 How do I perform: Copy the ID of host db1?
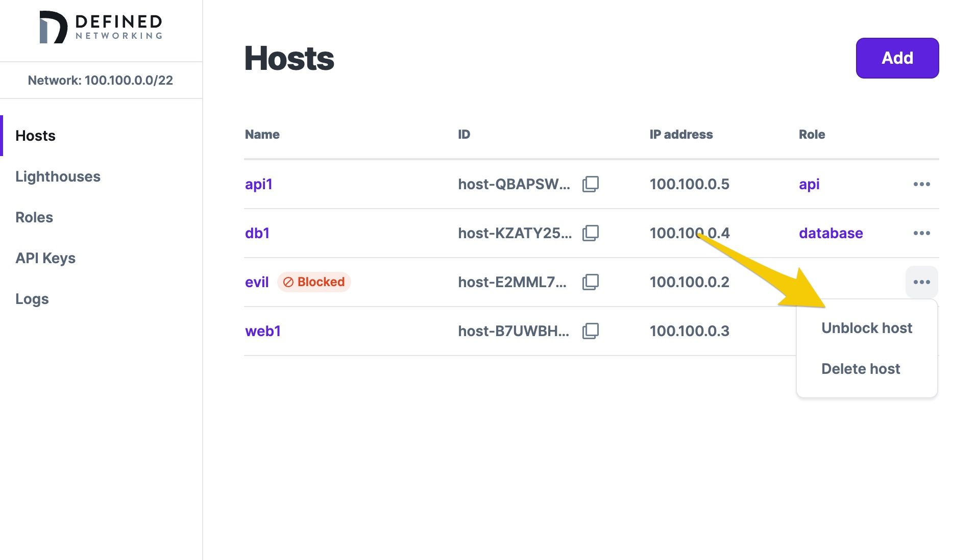591,234
